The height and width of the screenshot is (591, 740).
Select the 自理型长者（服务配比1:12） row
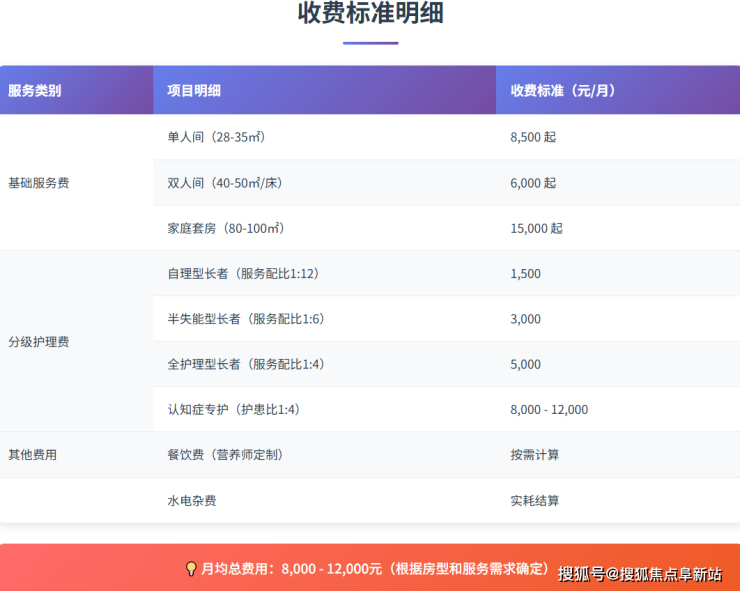[243, 273]
